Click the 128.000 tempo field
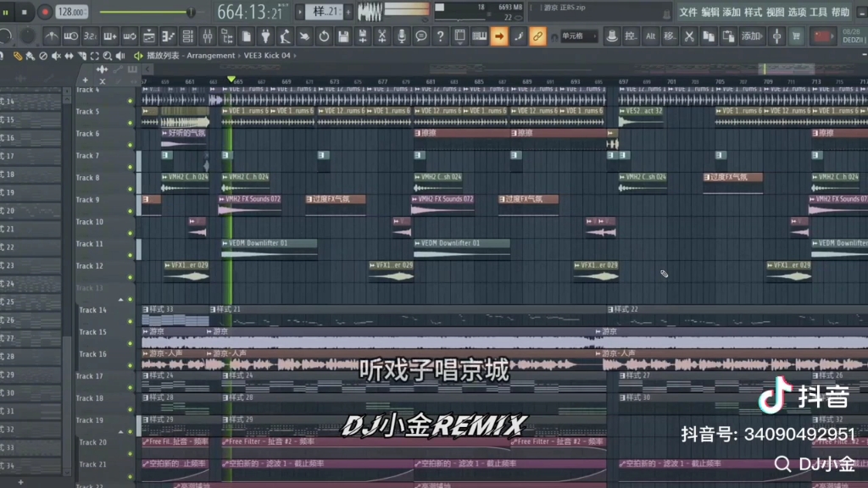Image resolution: width=868 pixels, height=488 pixels. (71, 12)
